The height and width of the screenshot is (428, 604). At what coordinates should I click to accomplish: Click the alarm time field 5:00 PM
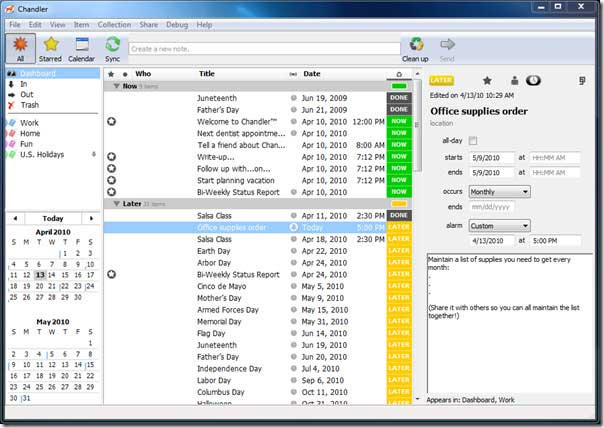[x=555, y=241]
